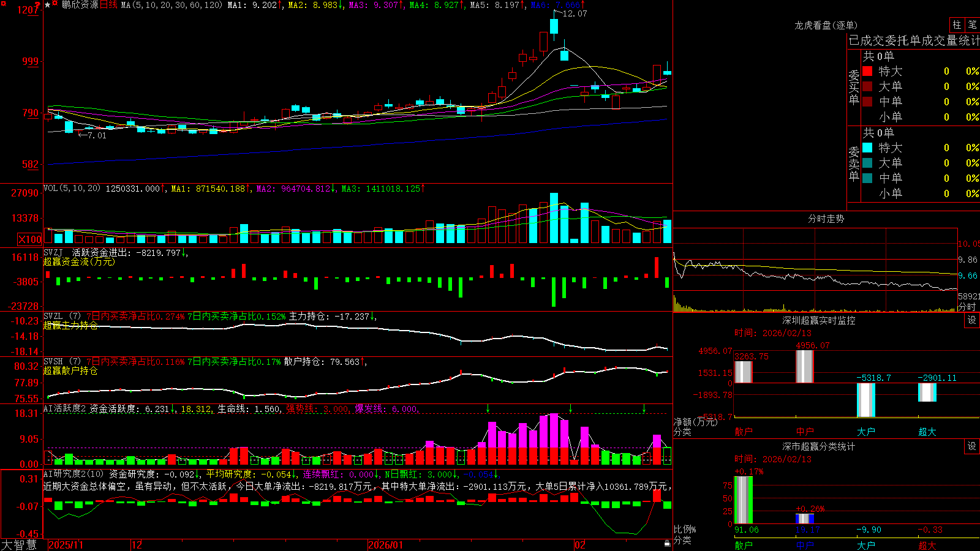Click the AI研究度2(10) indicator label
The height and width of the screenshot is (551, 980).
73,474
